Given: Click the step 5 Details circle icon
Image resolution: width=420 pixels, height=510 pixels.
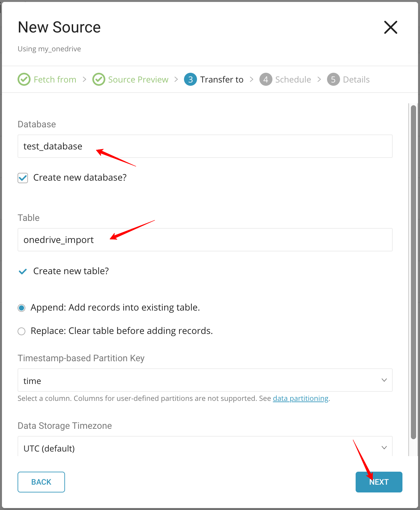Looking at the screenshot, I should (333, 80).
